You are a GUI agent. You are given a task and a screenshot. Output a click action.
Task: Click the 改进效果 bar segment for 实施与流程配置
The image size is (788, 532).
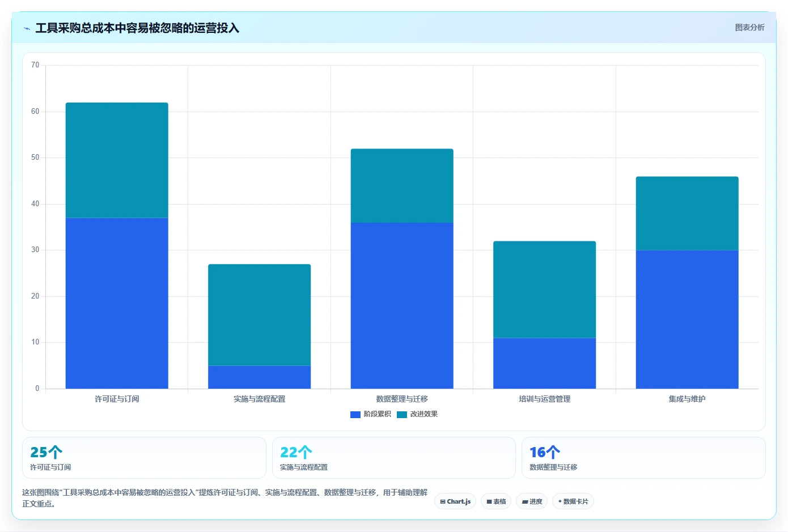[x=260, y=315]
